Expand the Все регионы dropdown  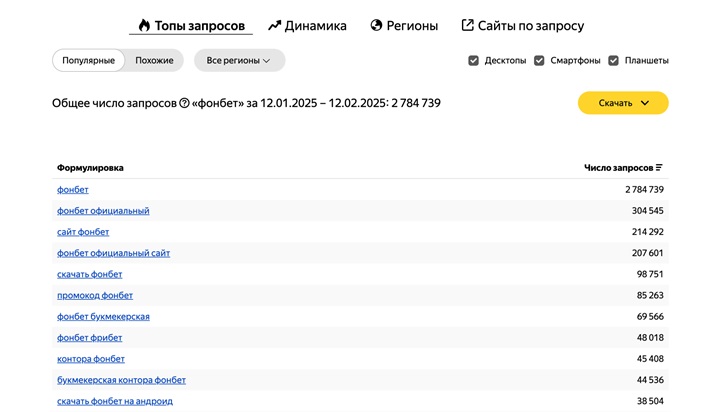pos(240,60)
